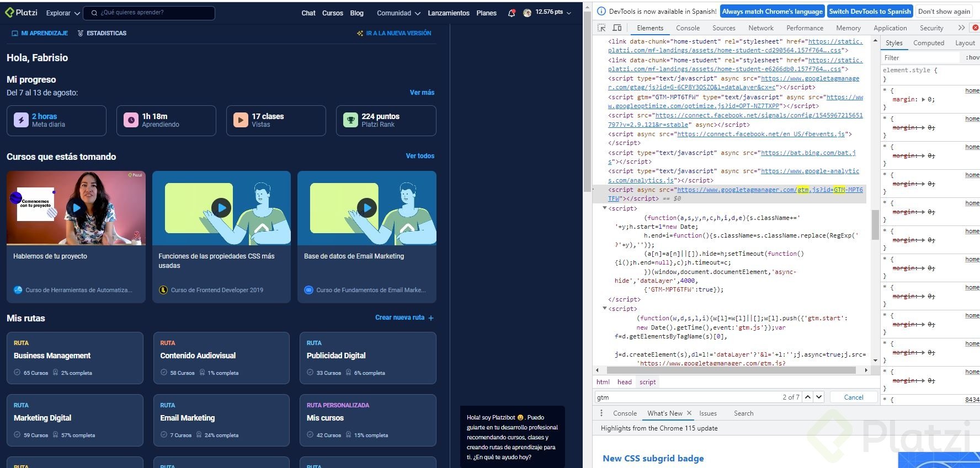This screenshot has width=980, height=468.
Task: Open the Performance tab
Action: click(x=805, y=28)
